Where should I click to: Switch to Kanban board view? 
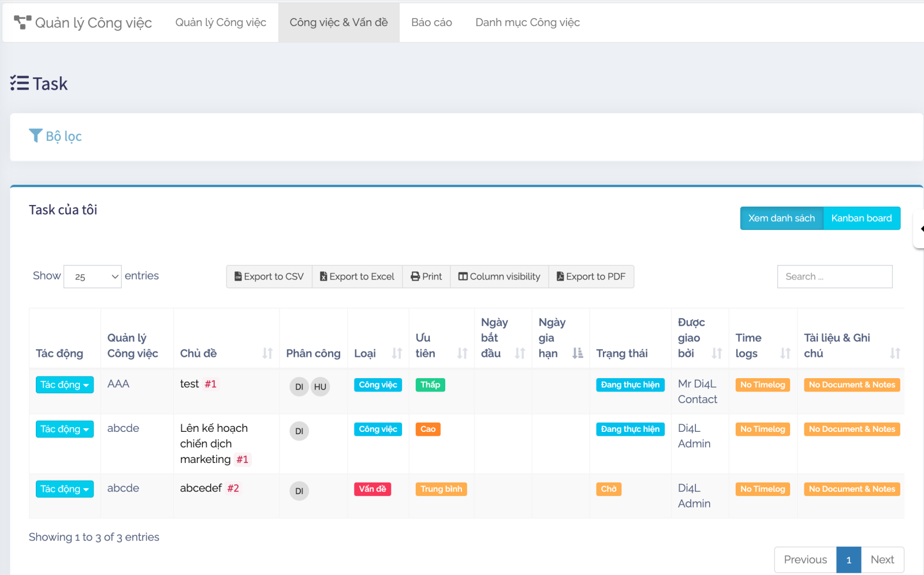point(861,218)
